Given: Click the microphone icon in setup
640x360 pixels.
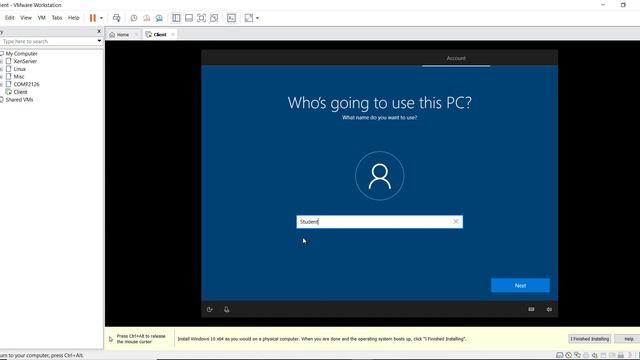Looking at the screenshot, I should 227,309.
